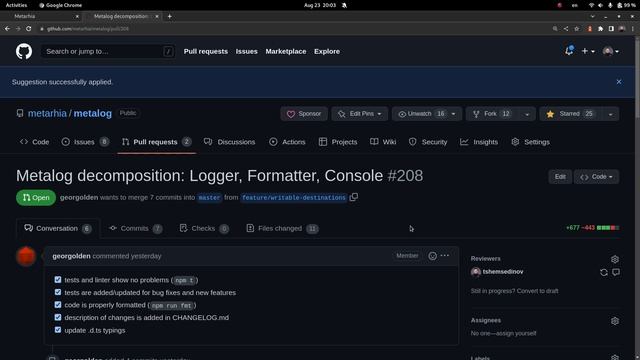Open georgolden author link in PR header
This screenshot has height=360, width=640.
79,198
